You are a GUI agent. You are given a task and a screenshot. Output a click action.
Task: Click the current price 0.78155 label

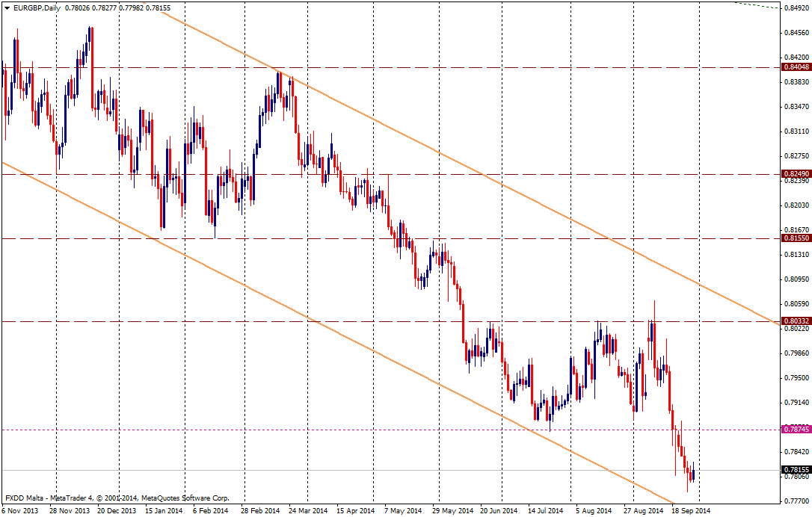(795, 470)
